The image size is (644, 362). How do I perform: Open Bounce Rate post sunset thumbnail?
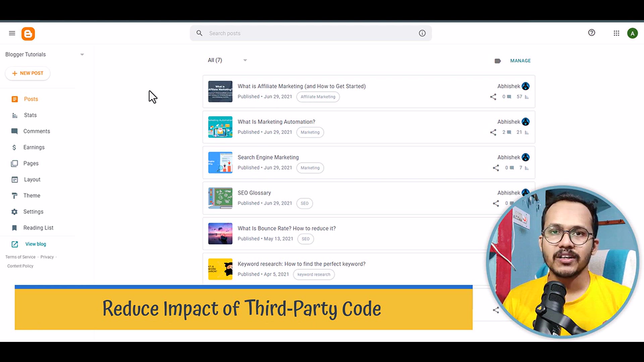tap(220, 234)
